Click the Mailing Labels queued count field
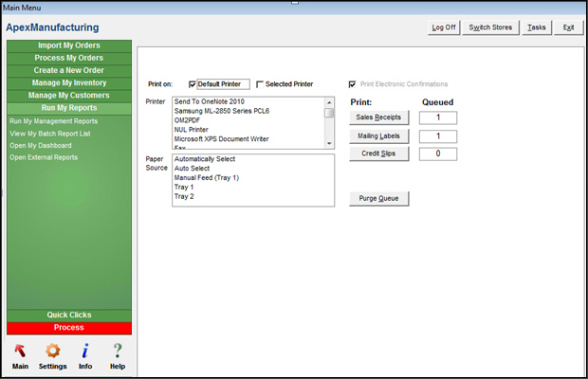This screenshot has width=588, height=379. 437,136
